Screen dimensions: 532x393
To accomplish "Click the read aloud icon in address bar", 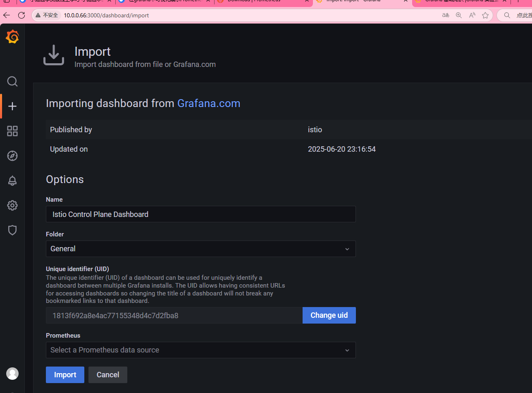I will coord(472,15).
